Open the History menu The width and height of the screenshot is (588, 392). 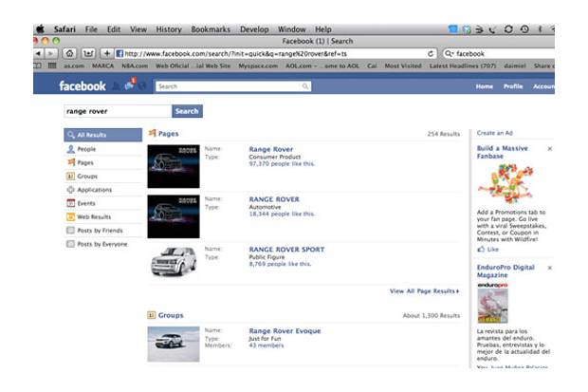click(x=169, y=29)
